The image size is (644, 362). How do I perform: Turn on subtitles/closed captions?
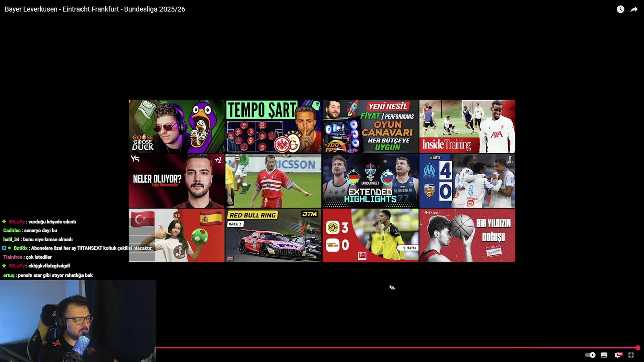(x=604, y=355)
